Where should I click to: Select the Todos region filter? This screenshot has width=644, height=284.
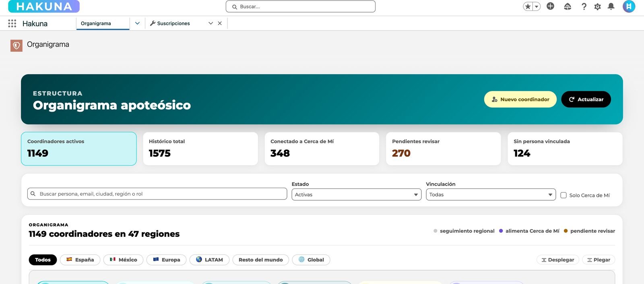pos(43,260)
